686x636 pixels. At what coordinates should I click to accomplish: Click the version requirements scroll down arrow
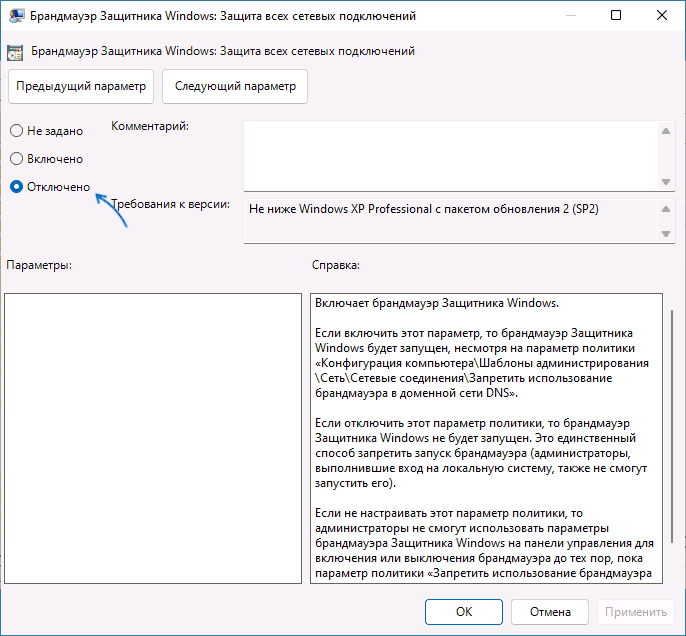point(666,234)
